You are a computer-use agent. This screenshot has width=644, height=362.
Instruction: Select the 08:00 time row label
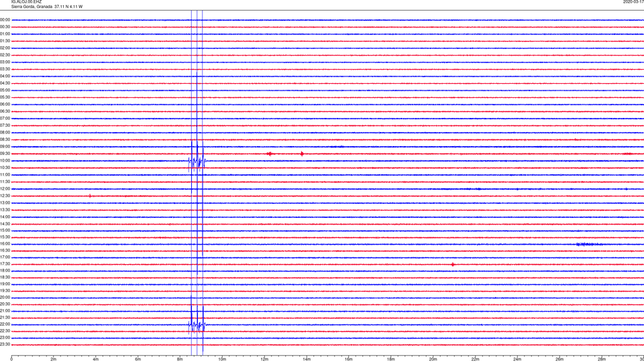[x=5, y=133]
